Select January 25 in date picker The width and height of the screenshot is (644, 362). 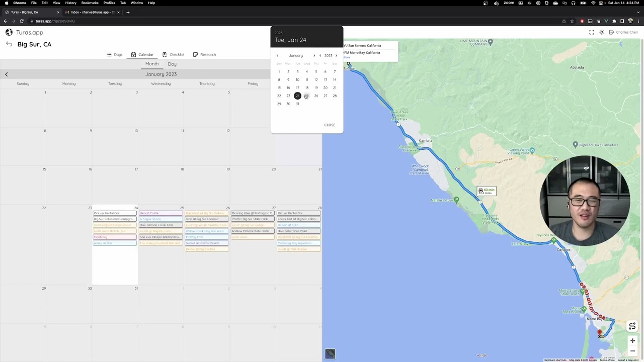pyautogui.click(x=306, y=96)
